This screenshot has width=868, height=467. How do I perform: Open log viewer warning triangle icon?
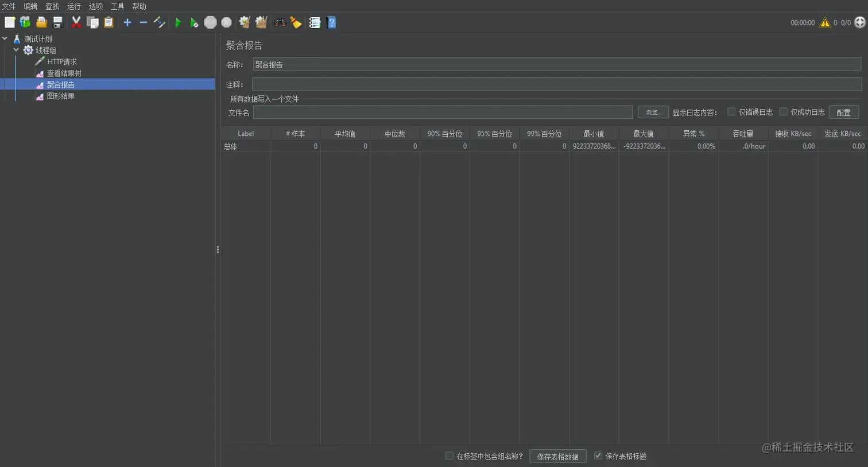coord(825,22)
